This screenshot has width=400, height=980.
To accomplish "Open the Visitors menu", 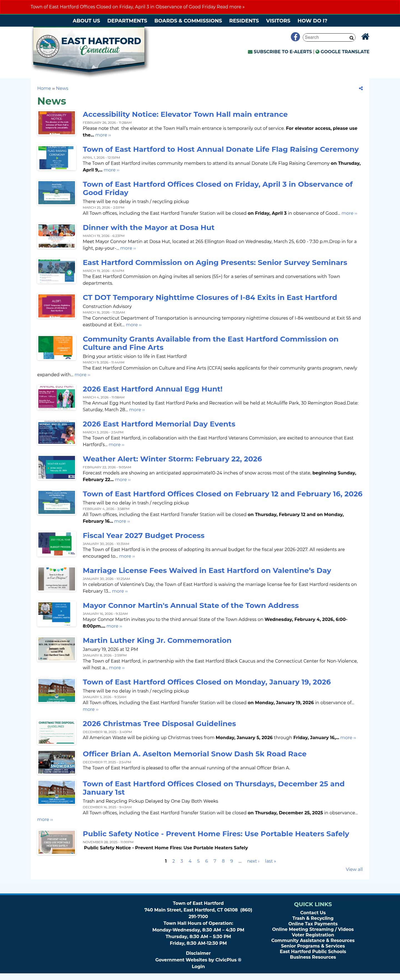I will [x=278, y=21].
